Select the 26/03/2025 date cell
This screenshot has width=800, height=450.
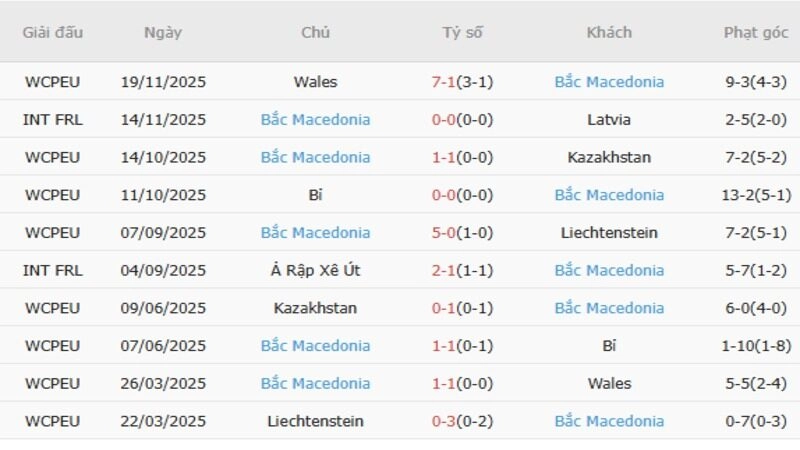coord(163,383)
